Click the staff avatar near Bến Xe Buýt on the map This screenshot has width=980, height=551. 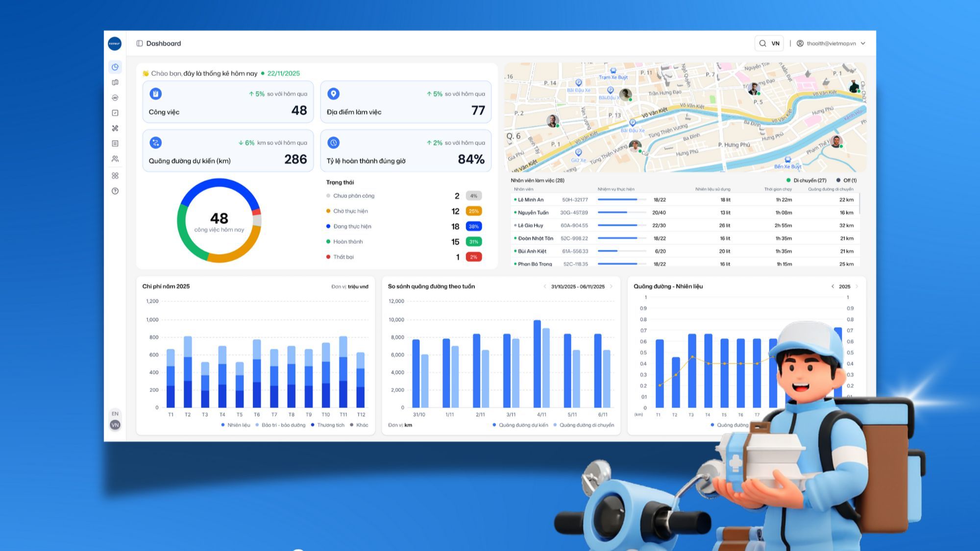point(836,142)
